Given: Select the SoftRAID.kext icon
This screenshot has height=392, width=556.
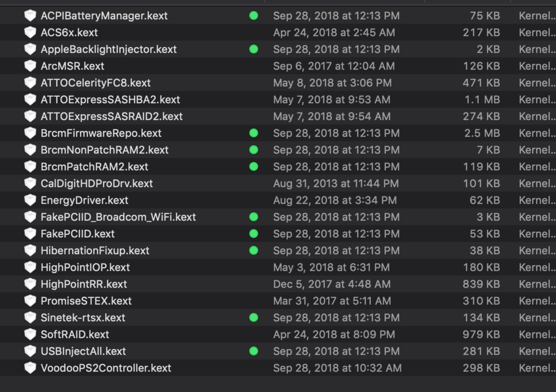Looking at the screenshot, I should [30, 335].
